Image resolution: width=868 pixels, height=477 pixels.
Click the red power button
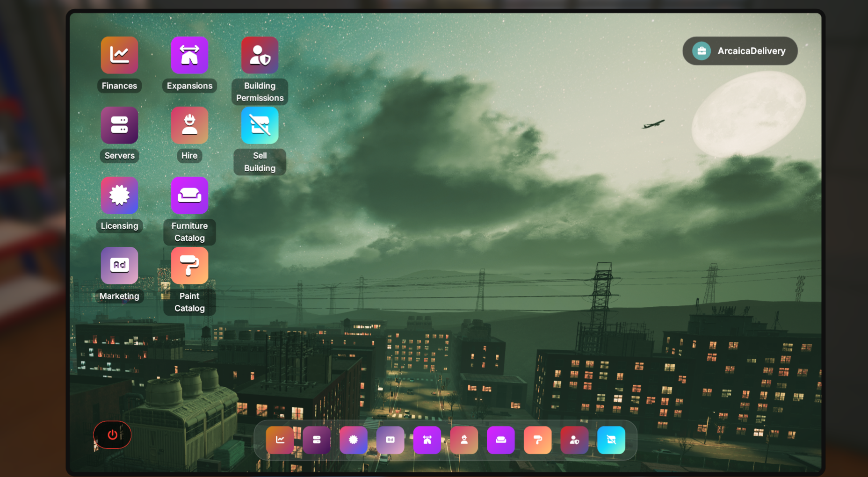pyautogui.click(x=112, y=435)
